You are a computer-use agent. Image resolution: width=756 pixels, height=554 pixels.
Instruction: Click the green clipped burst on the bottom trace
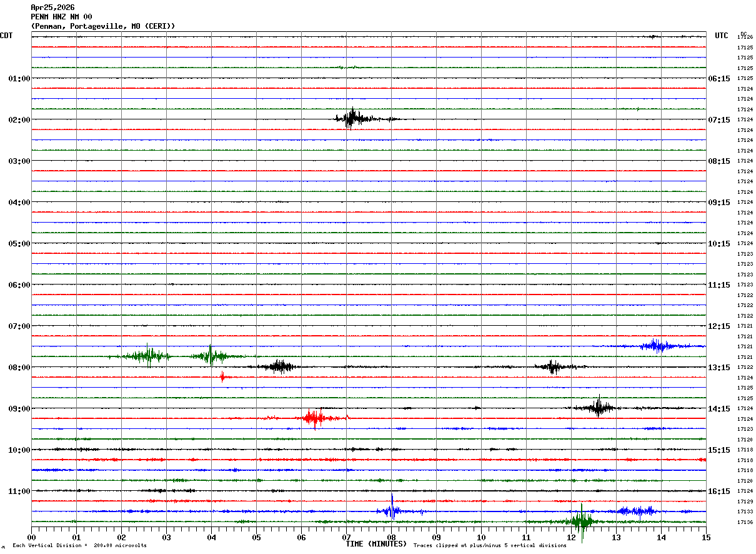(582, 521)
